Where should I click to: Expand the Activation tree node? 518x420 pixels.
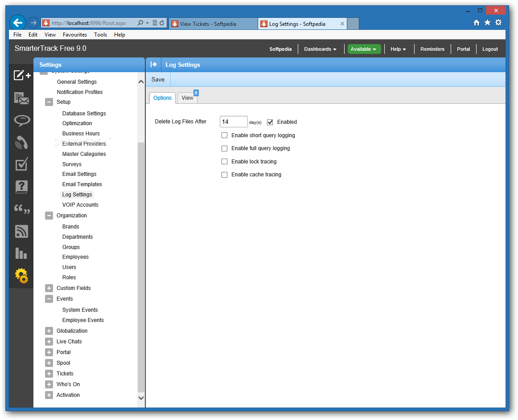[x=49, y=395]
